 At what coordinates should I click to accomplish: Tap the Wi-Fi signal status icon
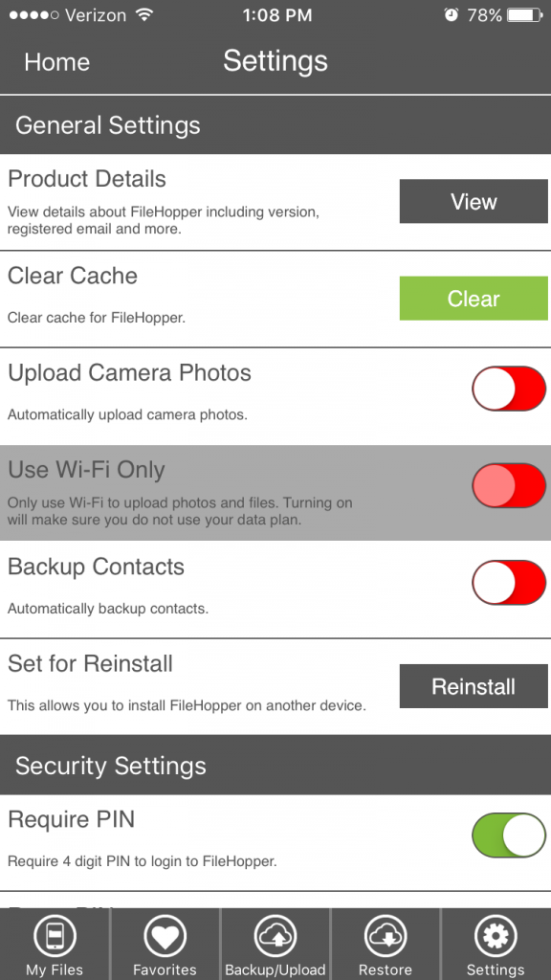(145, 15)
